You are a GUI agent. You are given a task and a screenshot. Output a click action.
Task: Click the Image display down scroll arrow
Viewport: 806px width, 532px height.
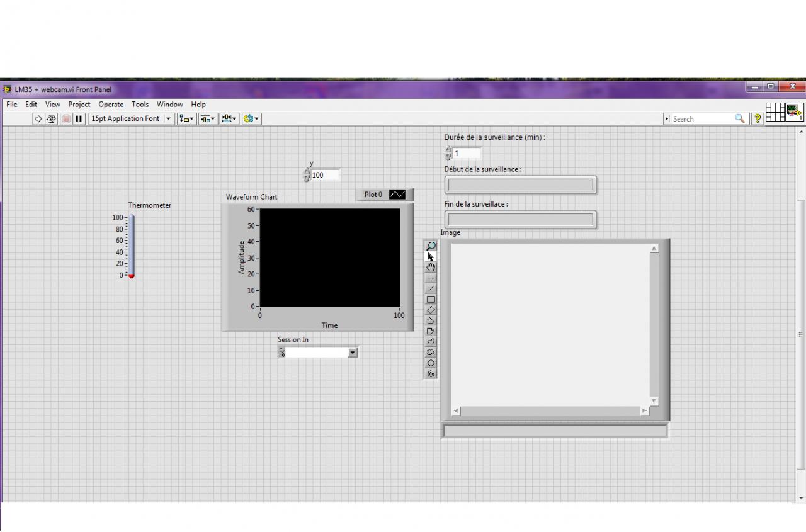654,401
